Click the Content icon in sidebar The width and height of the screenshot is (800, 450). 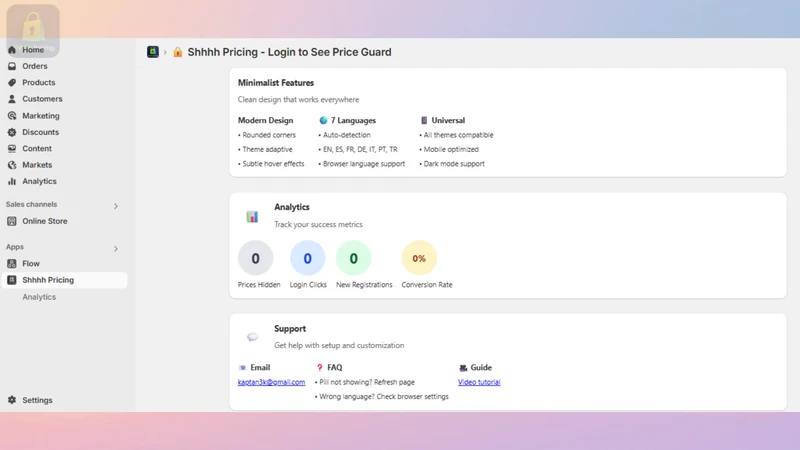tap(12, 148)
